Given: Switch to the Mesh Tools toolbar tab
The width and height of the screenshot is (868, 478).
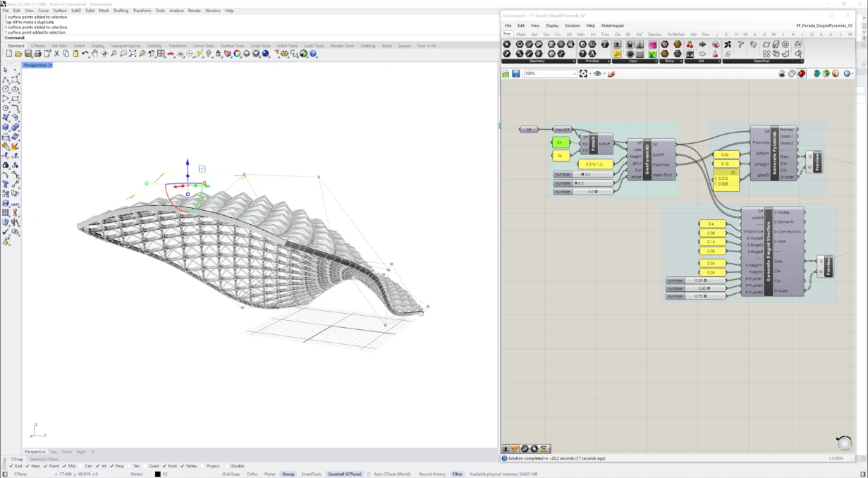Looking at the screenshot, I should (287, 46).
